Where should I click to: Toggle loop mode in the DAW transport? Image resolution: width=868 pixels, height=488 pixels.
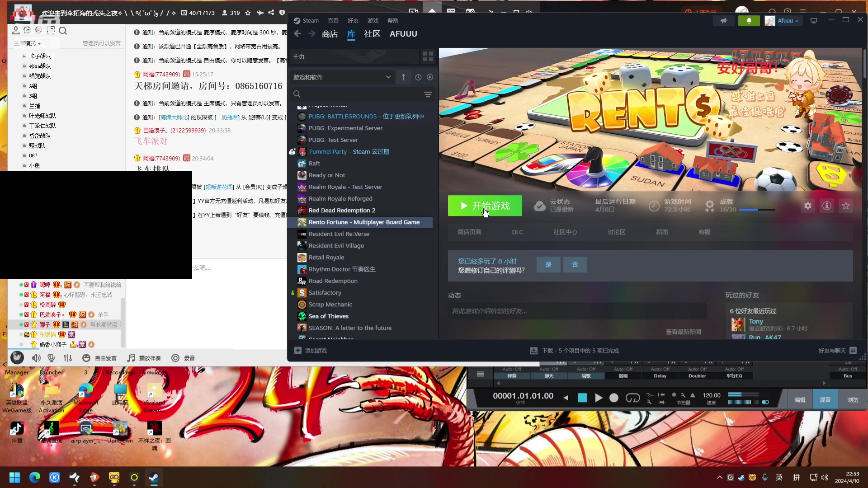[x=632, y=398]
